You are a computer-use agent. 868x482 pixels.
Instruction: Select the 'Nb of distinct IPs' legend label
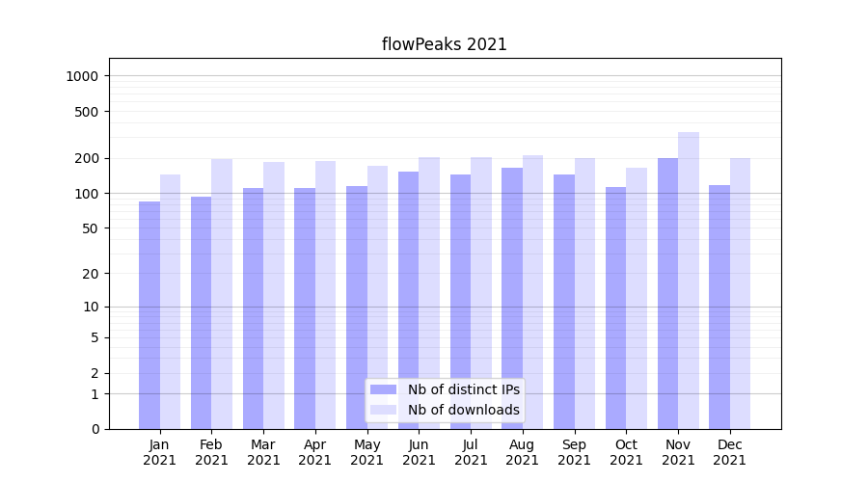coord(463,389)
